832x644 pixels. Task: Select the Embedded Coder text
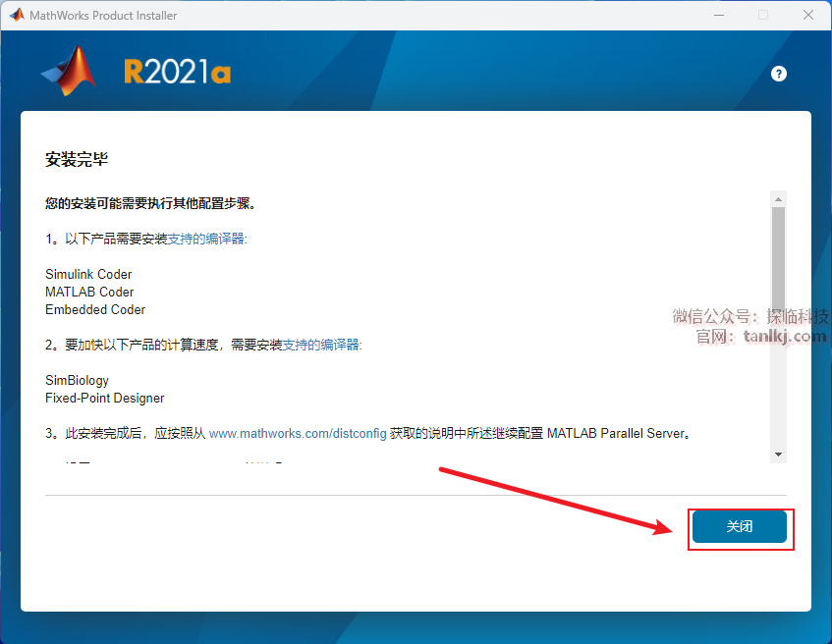point(95,309)
